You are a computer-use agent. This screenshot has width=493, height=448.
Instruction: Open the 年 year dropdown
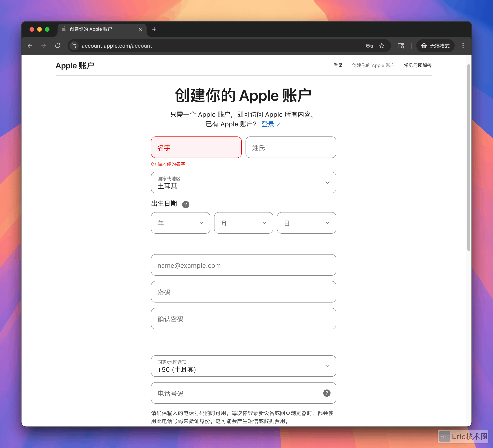click(181, 223)
